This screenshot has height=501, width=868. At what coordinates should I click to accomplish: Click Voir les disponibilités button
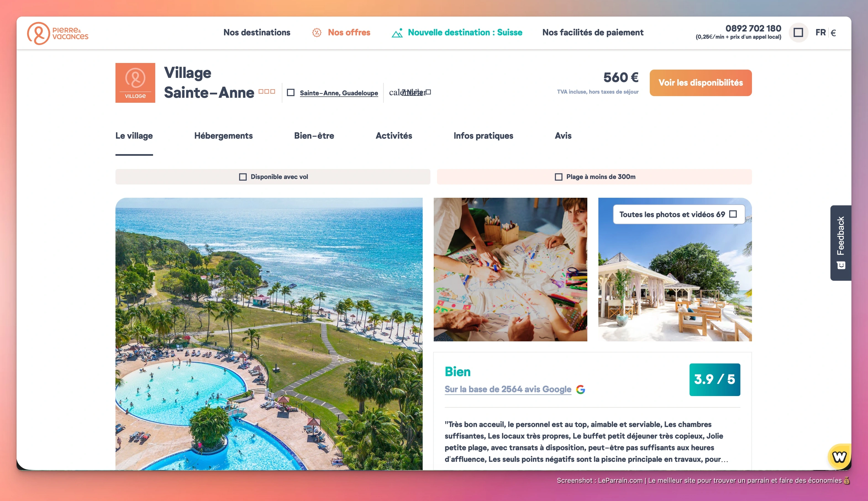click(x=700, y=83)
